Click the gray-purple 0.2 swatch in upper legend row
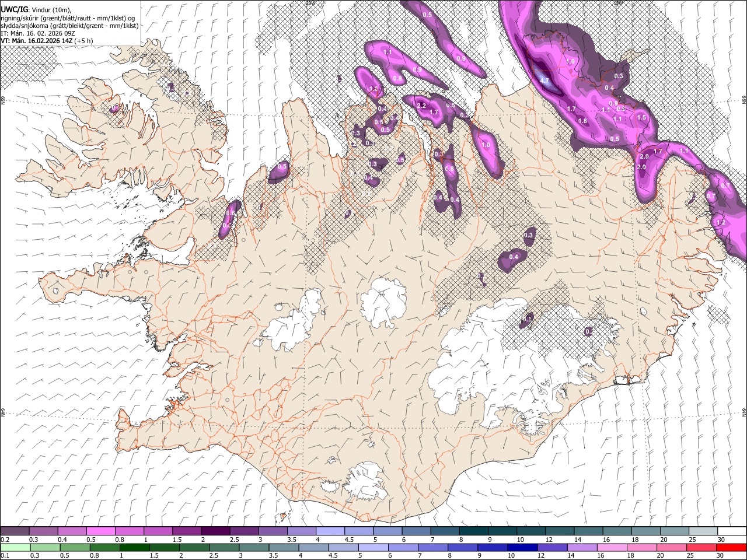This screenshot has width=747, height=560. [x=15, y=531]
